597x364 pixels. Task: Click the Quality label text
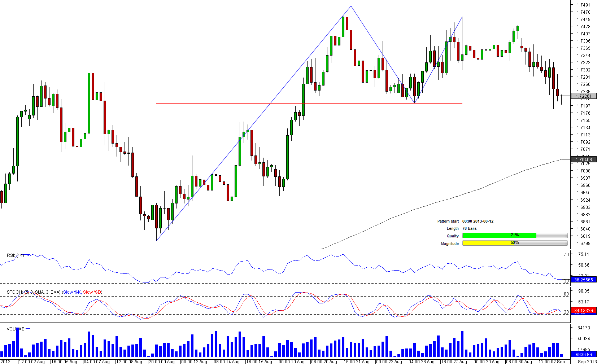(x=453, y=236)
